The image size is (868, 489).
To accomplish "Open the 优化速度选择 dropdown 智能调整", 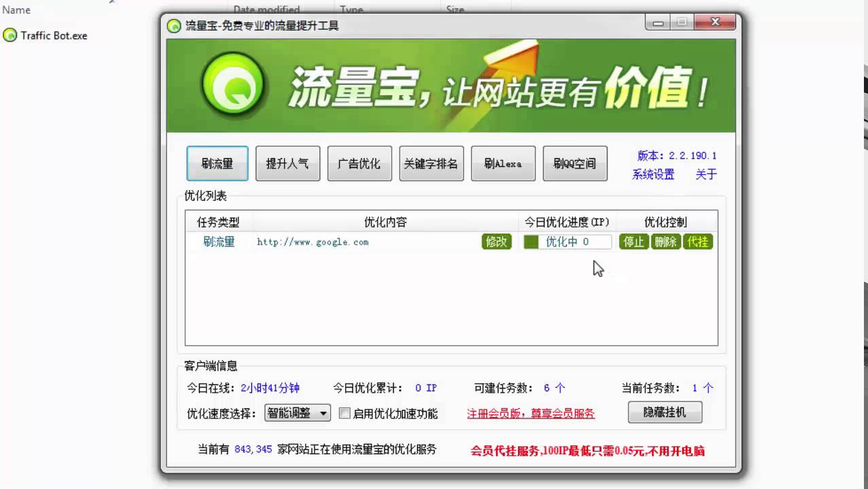I will (x=297, y=413).
